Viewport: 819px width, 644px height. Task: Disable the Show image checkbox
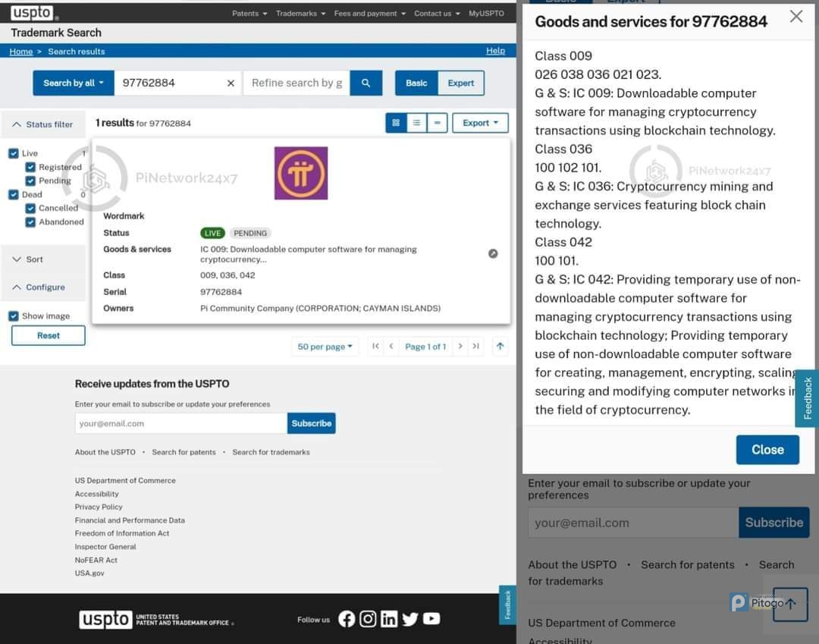point(14,316)
